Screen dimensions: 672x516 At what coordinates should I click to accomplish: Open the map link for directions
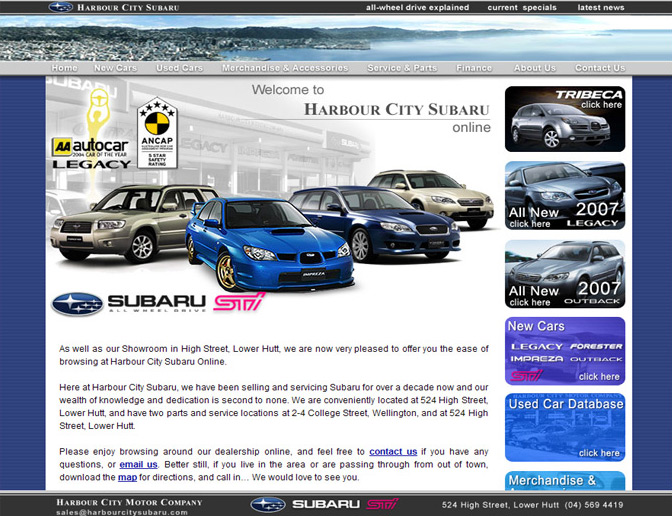[x=127, y=477]
